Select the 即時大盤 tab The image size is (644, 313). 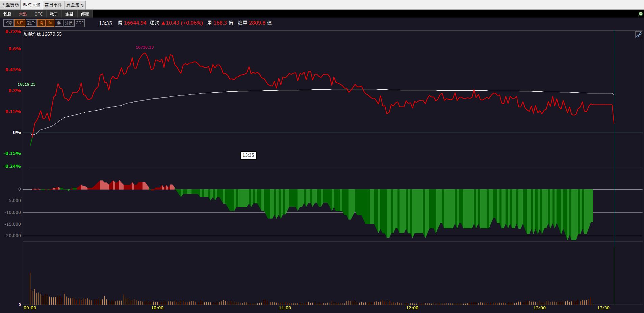pyautogui.click(x=32, y=5)
